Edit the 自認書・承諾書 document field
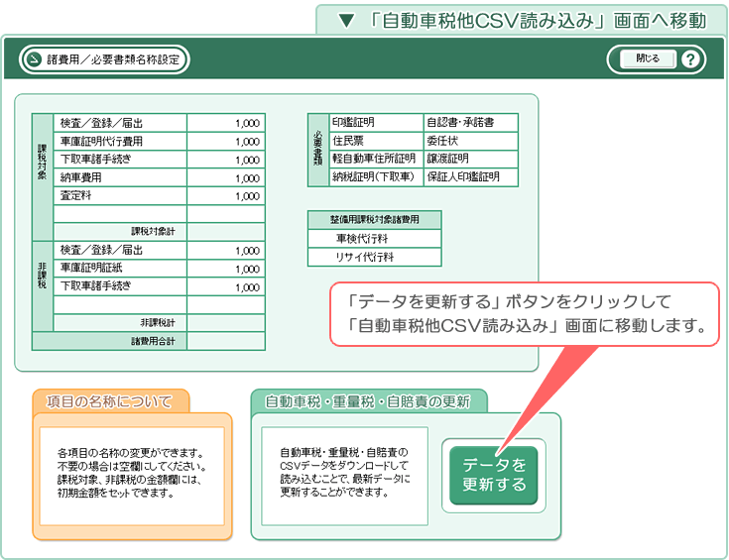This screenshot has width=729, height=560. pos(470,123)
